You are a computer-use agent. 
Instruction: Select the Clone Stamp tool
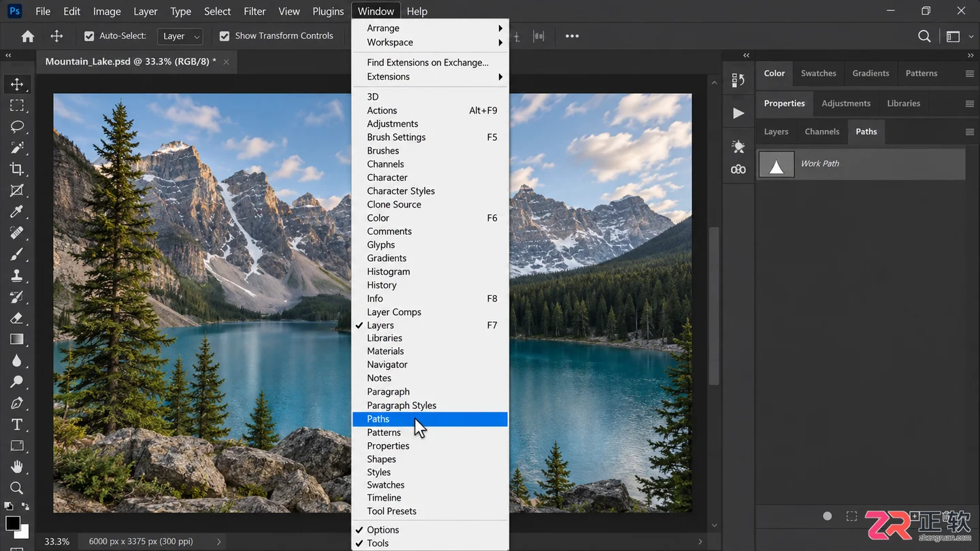click(x=17, y=275)
